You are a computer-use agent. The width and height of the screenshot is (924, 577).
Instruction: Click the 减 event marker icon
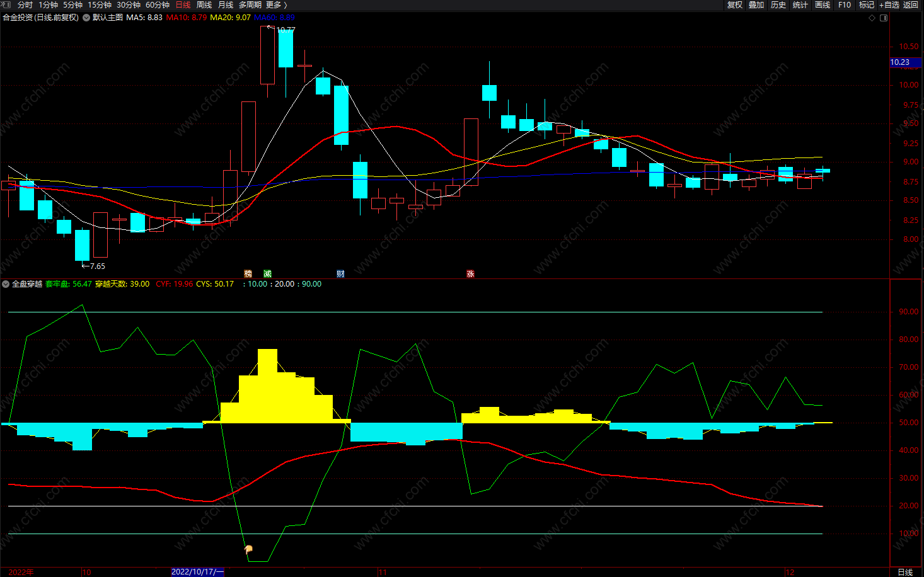[268, 274]
